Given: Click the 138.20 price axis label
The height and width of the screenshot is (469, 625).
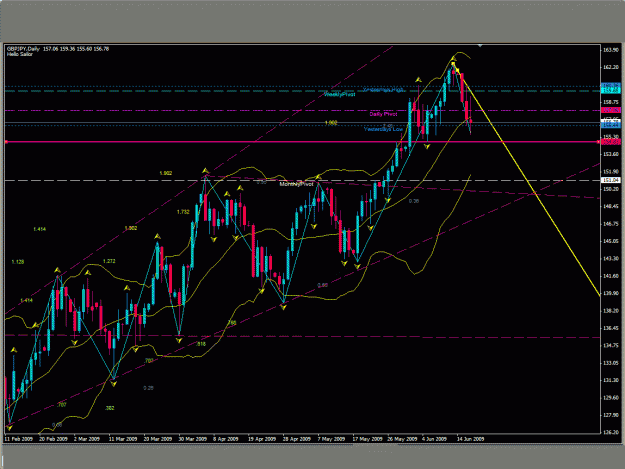Looking at the screenshot, I should click(x=611, y=311).
